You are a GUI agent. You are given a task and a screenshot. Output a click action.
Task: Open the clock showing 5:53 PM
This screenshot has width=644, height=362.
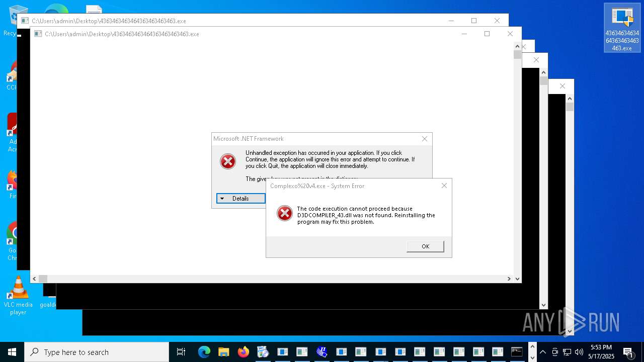[601, 352]
